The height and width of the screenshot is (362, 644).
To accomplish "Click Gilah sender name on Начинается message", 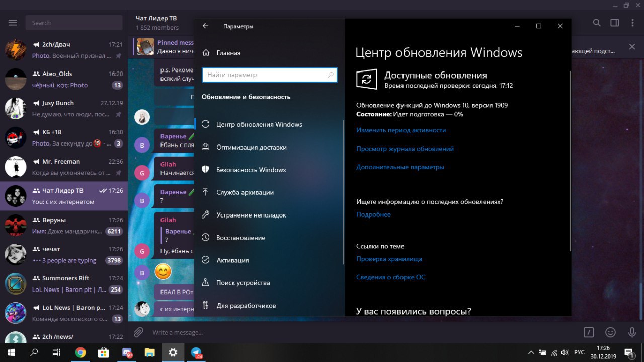I will tap(168, 164).
